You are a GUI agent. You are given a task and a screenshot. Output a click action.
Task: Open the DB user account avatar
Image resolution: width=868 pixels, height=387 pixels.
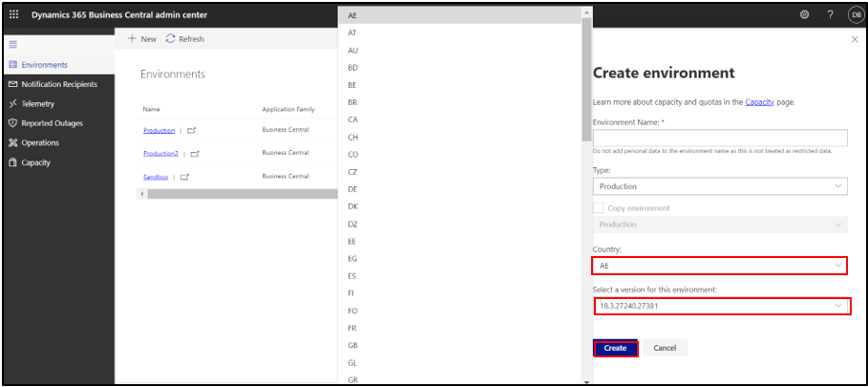tap(856, 15)
